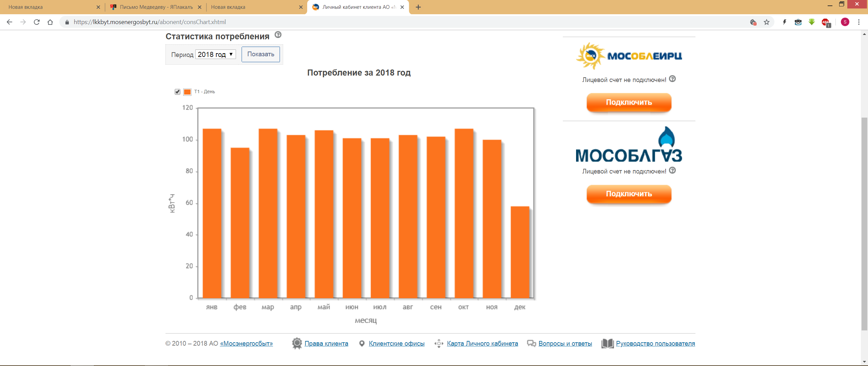Viewport: 868px width, 366px height.
Task: Open the Права клиента link
Action: coord(326,344)
